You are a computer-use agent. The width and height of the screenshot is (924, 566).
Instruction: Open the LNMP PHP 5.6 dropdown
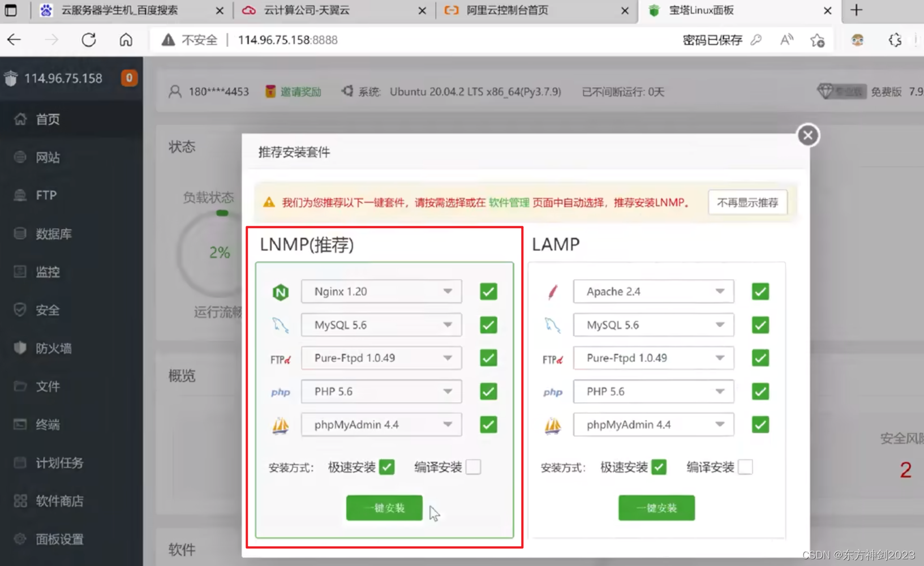tap(381, 391)
